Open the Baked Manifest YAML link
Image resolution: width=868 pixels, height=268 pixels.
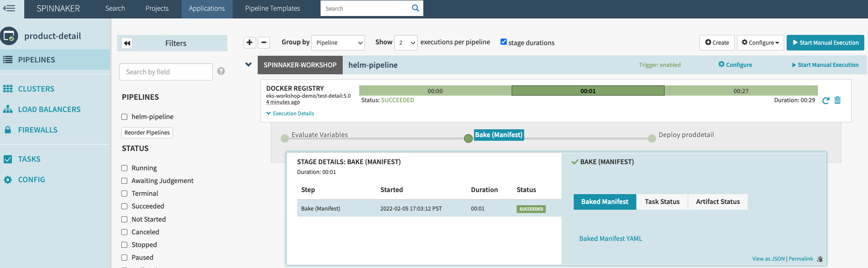click(x=611, y=238)
